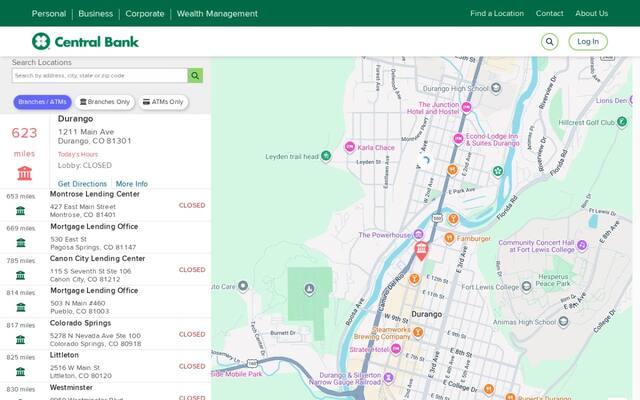Image resolution: width=640 pixels, height=400 pixels.
Task: Click Steamworks Brewing Company pin
Action: click(418, 332)
